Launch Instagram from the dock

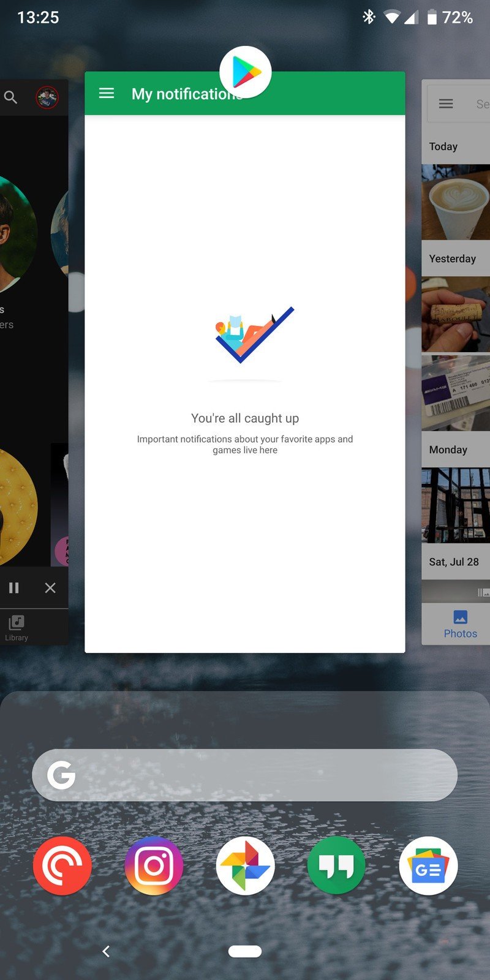[154, 865]
